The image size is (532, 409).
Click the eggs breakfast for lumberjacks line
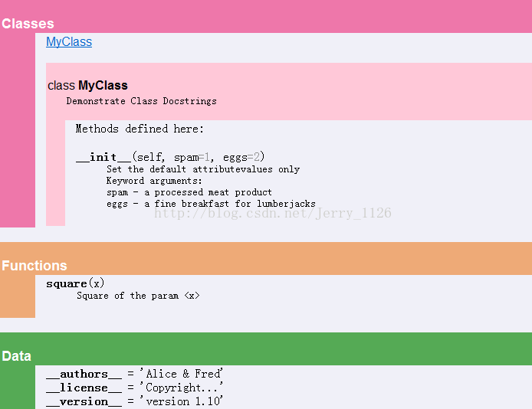(x=211, y=204)
